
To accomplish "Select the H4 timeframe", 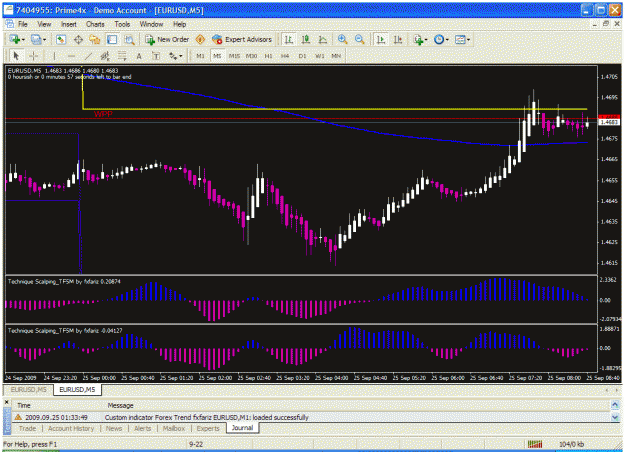I will 285,56.
